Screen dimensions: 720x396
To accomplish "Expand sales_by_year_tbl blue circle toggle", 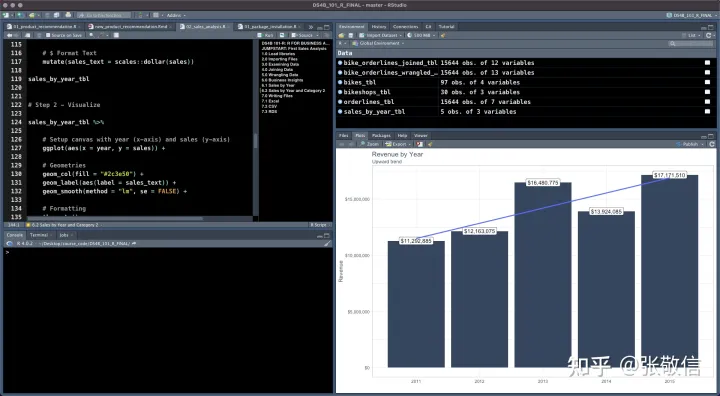I will click(x=340, y=111).
